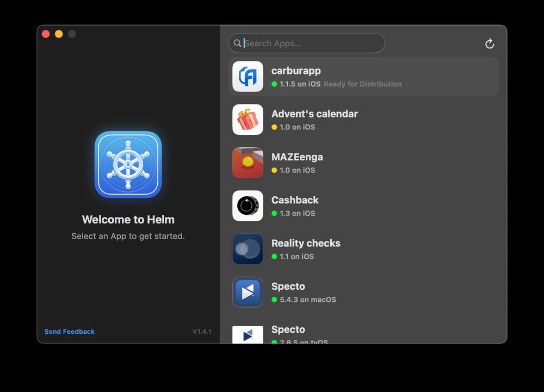Click the green status dot for Cashback
Viewport: 544px width, 392px height.
click(274, 214)
